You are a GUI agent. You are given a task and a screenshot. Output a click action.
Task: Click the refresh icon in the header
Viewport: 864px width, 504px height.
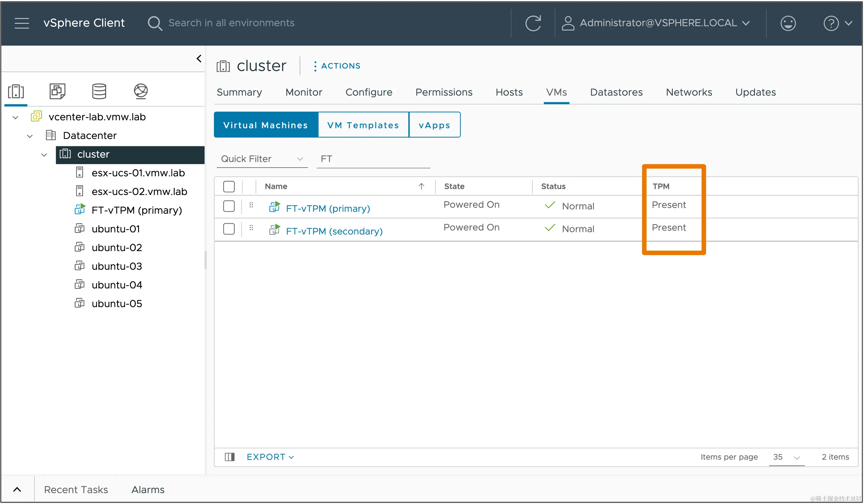point(534,23)
